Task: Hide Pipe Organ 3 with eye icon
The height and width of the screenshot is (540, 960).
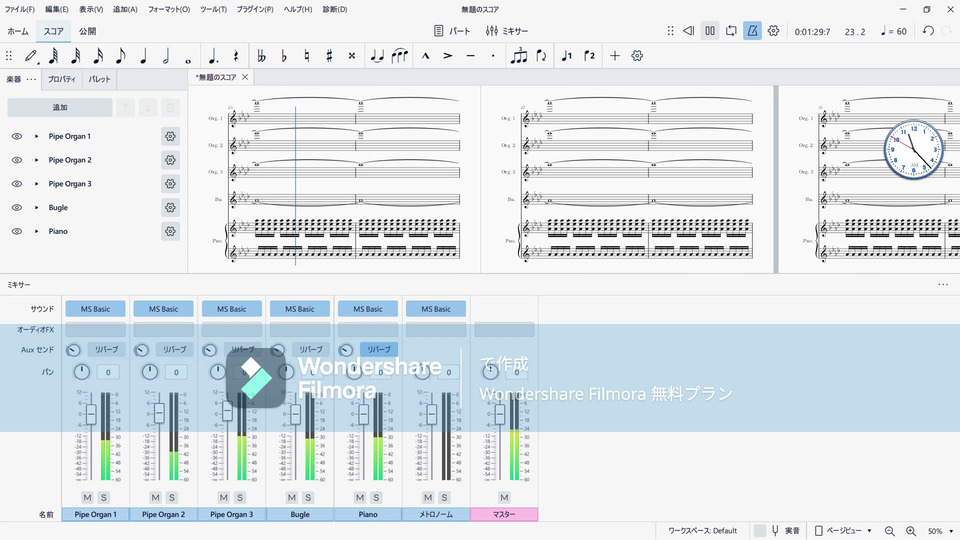Action: point(17,184)
